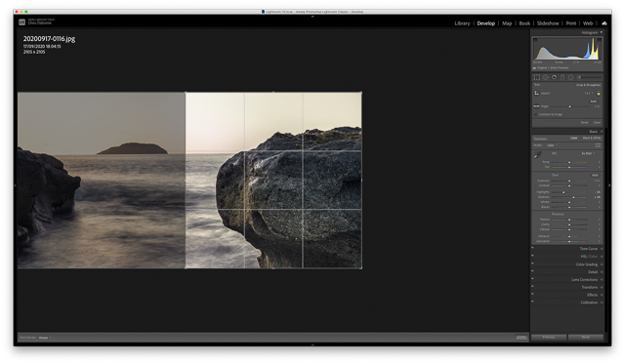625x364 pixels.
Task: Open the Tool Overlay Always dropdown
Action: click(45, 338)
